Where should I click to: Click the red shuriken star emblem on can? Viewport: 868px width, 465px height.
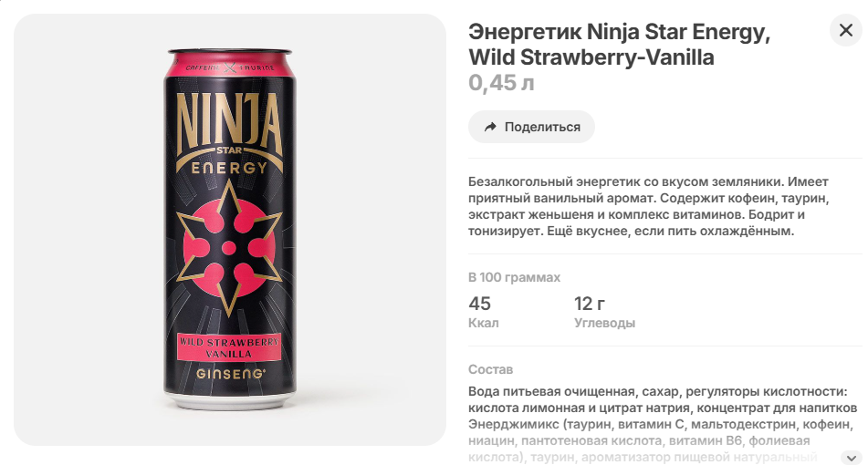pos(229,248)
